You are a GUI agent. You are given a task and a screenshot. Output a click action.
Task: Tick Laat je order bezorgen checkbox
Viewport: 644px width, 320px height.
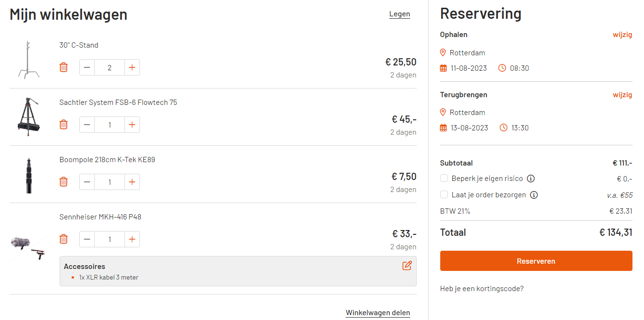[x=444, y=195]
